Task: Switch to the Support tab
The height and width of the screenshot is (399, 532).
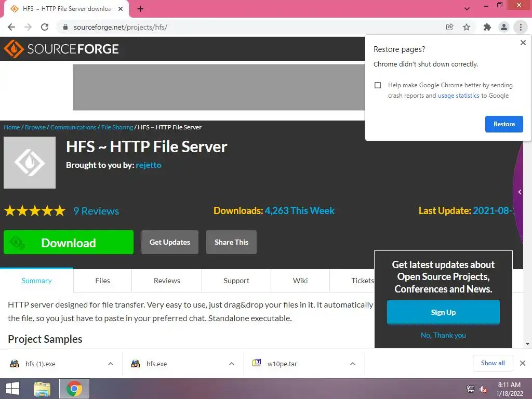Action: coord(236,281)
